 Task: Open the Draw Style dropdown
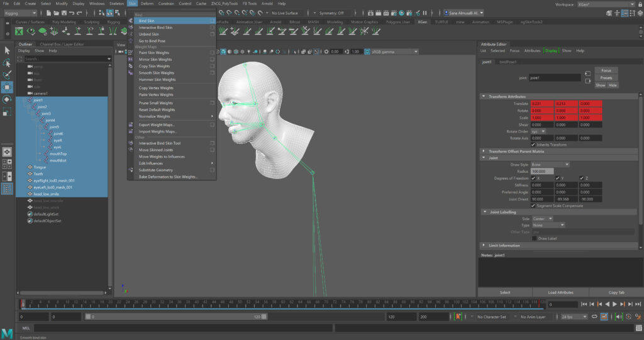(550, 165)
